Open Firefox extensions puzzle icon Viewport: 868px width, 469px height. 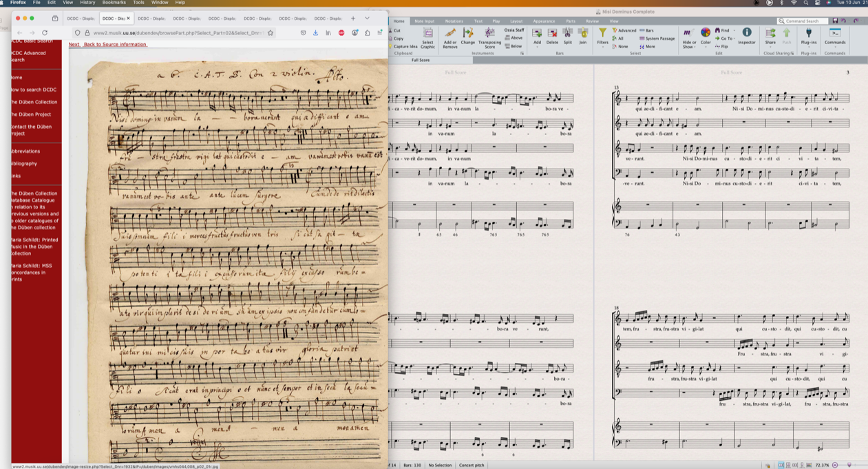pos(367,33)
